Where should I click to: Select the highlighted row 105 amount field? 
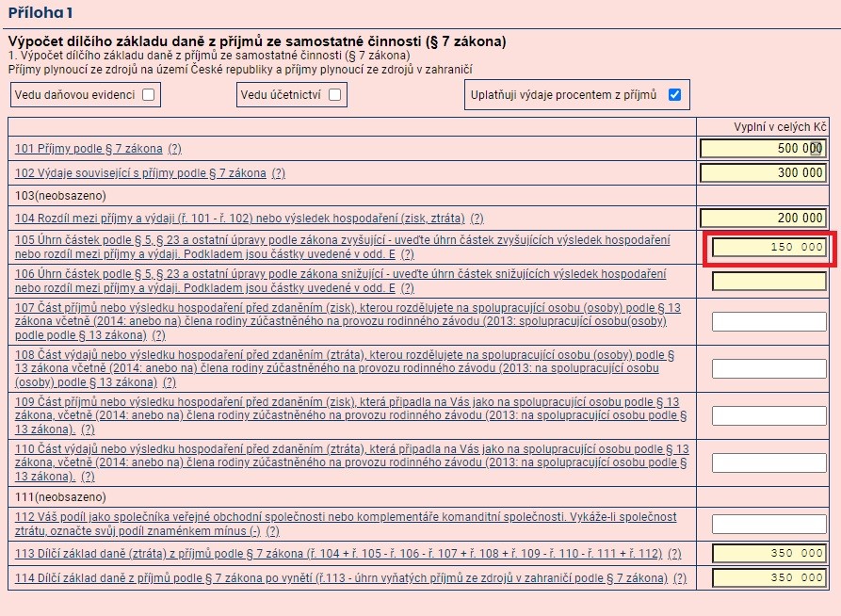pos(768,247)
